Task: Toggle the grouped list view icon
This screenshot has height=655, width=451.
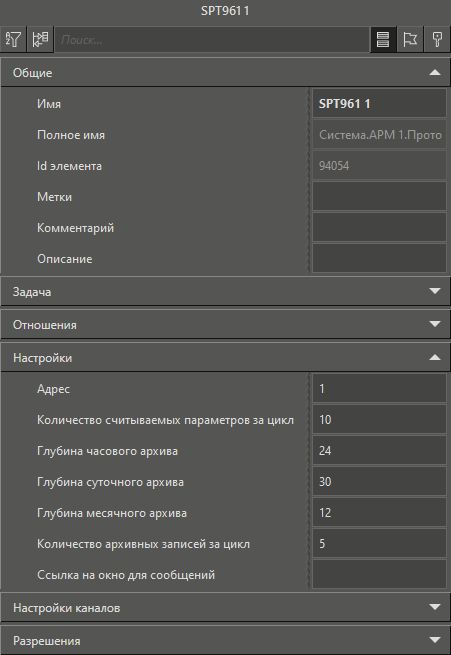Action: click(x=383, y=40)
